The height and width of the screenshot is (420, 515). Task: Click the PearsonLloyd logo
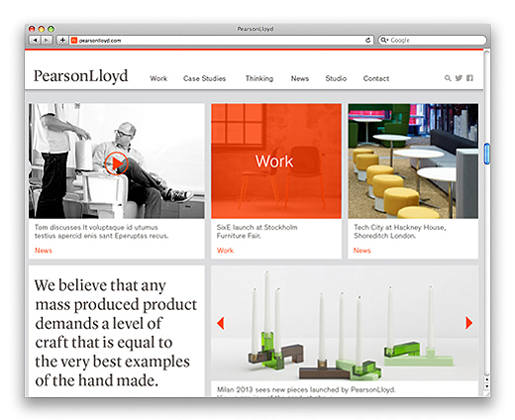click(x=80, y=76)
